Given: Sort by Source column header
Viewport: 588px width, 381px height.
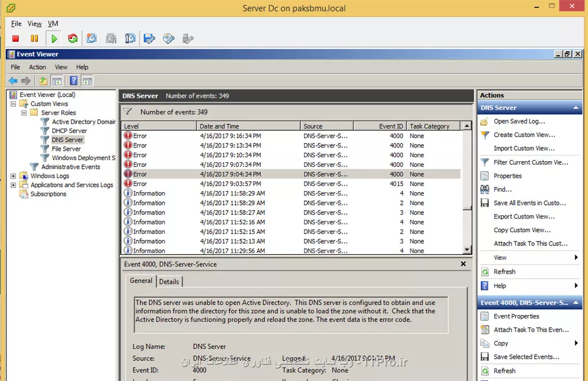Looking at the screenshot, I should click(x=327, y=126).
